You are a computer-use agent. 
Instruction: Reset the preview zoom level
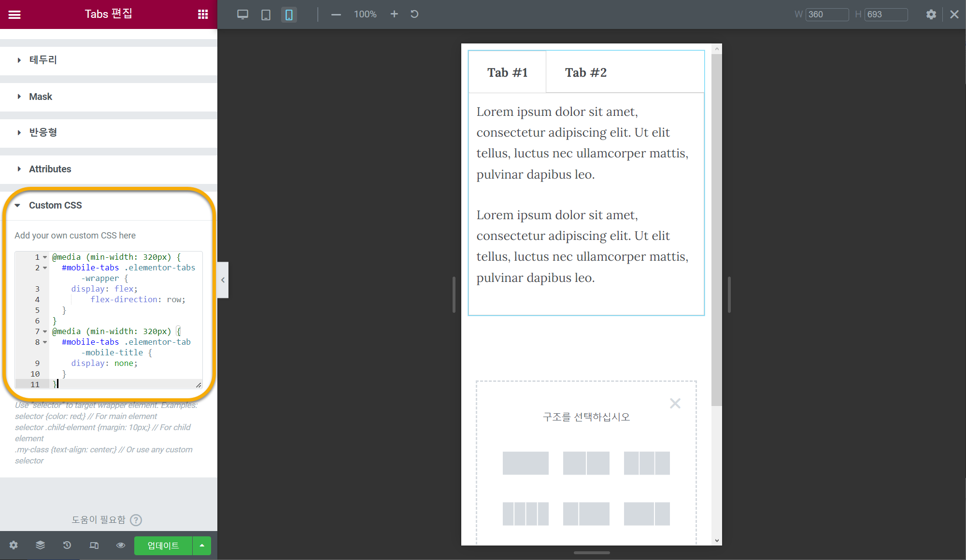coord(414,14)
